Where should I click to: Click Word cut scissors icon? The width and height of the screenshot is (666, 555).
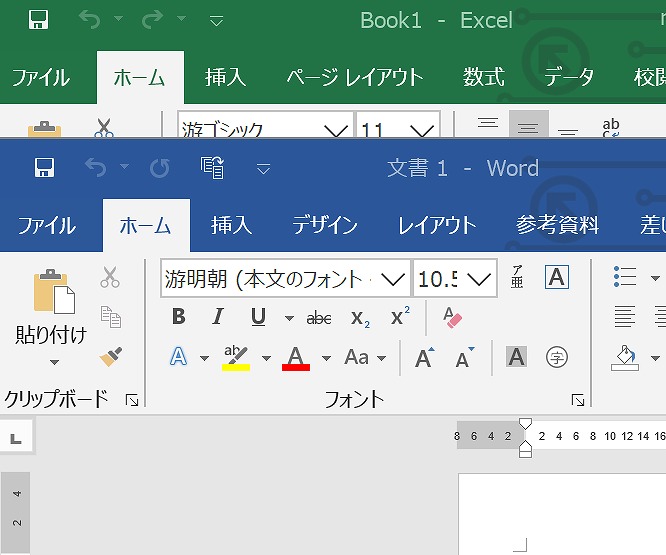pos(110,277)
